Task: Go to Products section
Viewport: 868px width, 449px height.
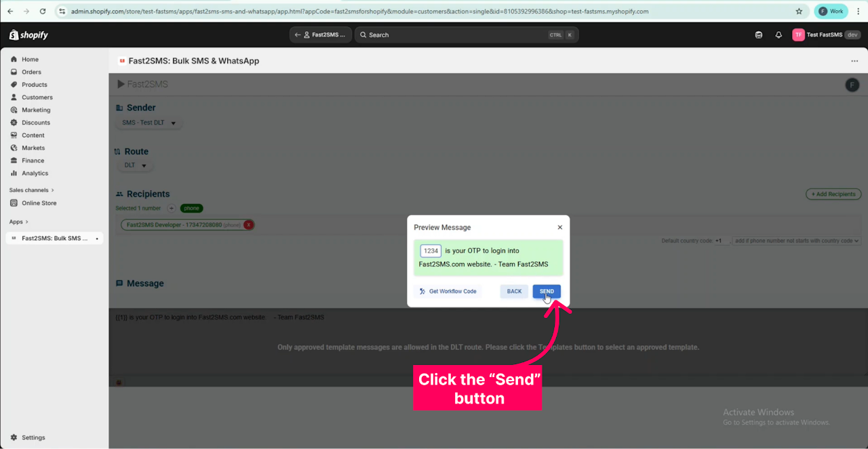Action: (34, 85)
